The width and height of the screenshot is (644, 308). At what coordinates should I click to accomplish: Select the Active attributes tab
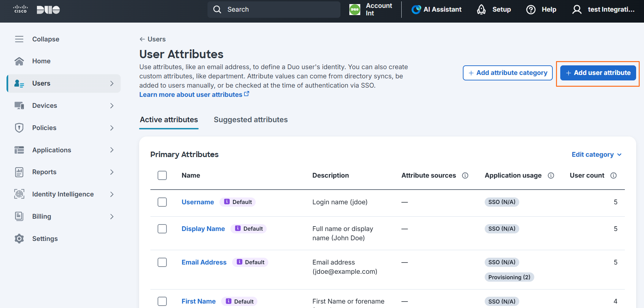point(169,120)
